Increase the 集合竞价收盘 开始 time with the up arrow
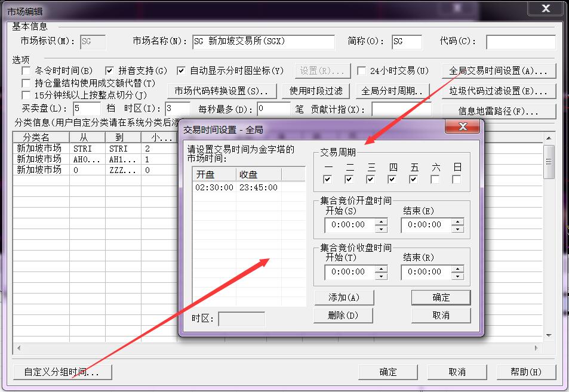 [381, 268]
